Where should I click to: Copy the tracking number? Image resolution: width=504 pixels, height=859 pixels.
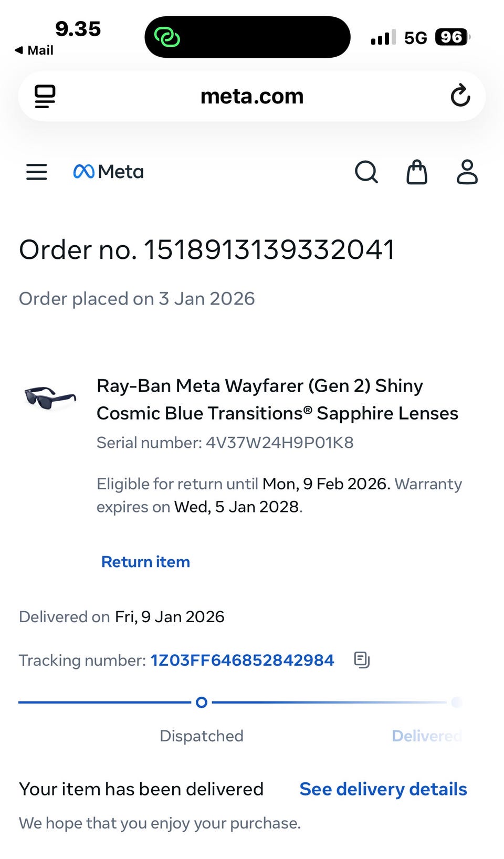click(x=362, y=659)
